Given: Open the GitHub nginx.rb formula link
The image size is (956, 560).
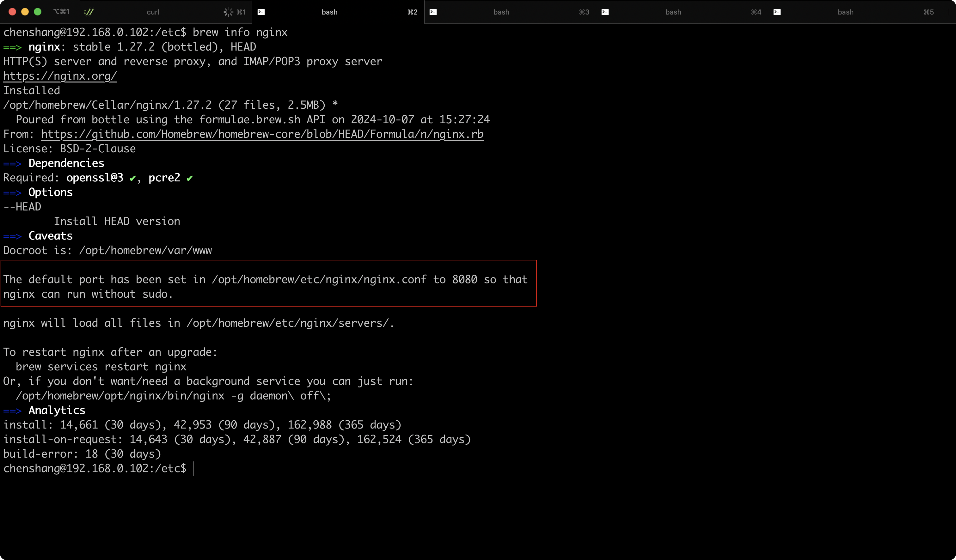Looking at the screenshot, I should pos(262,134).
